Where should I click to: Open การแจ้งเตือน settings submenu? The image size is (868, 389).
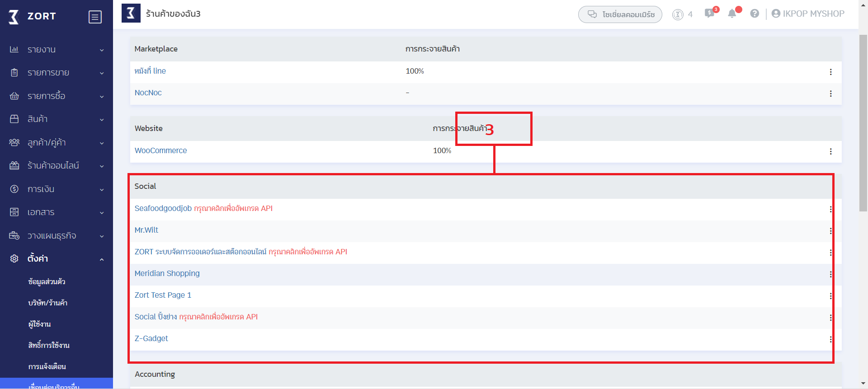click(x=47, y=366)
